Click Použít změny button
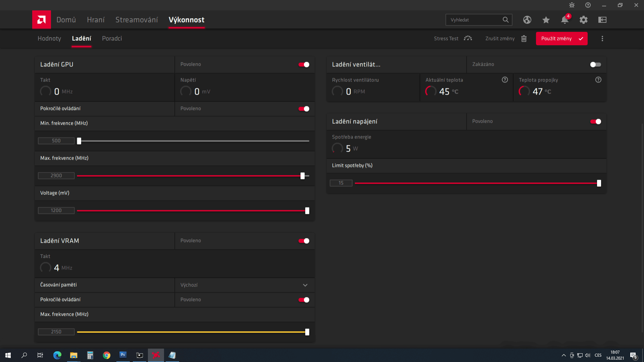 coord(561,39)
